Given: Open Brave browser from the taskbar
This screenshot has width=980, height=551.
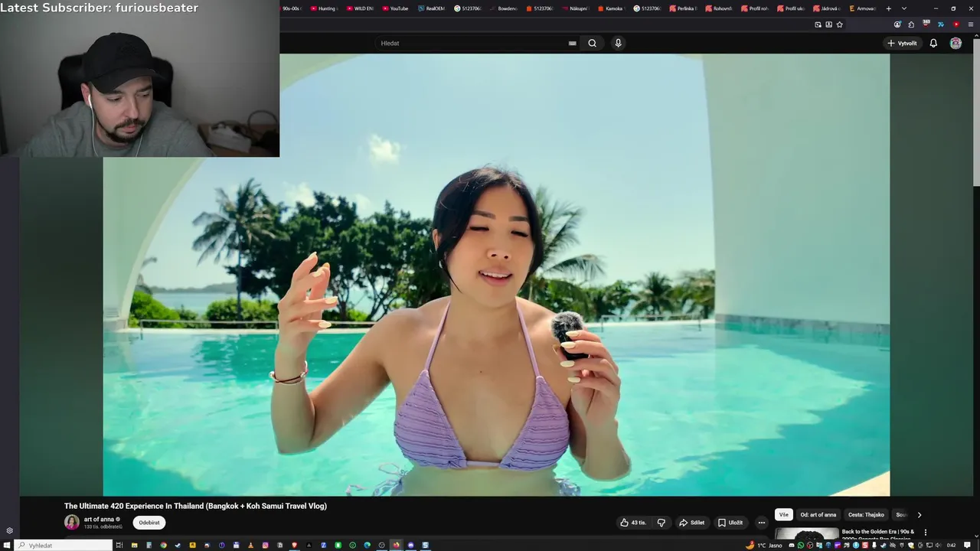Looking at the screenshot, I should point(294,545).
